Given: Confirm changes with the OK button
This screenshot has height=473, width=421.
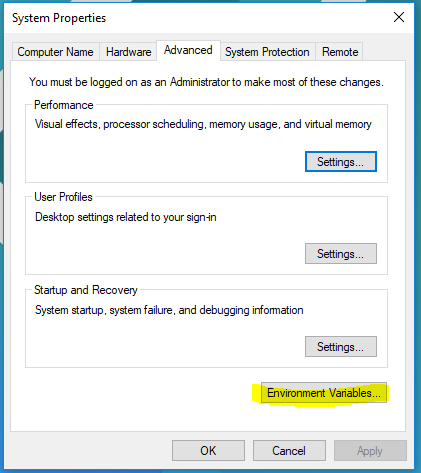Looking at the screenshot, I should coord(208,451).
